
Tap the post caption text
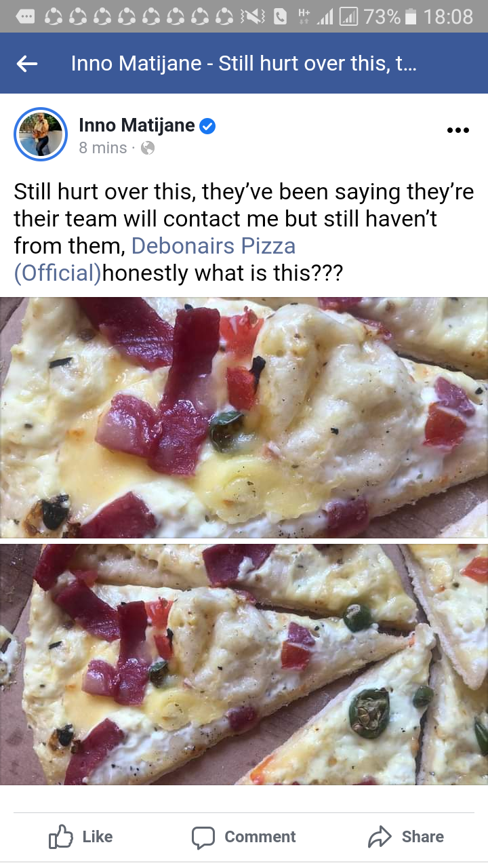click(x=244, y=233)
